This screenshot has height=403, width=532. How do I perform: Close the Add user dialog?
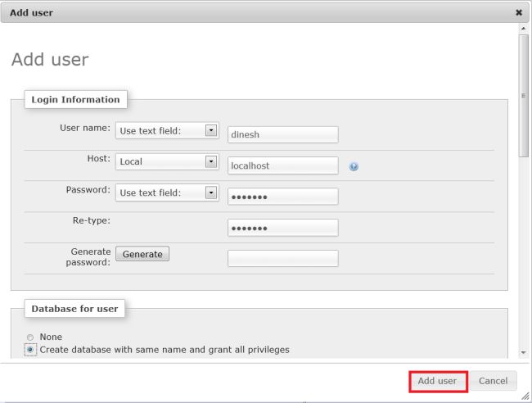518,12
